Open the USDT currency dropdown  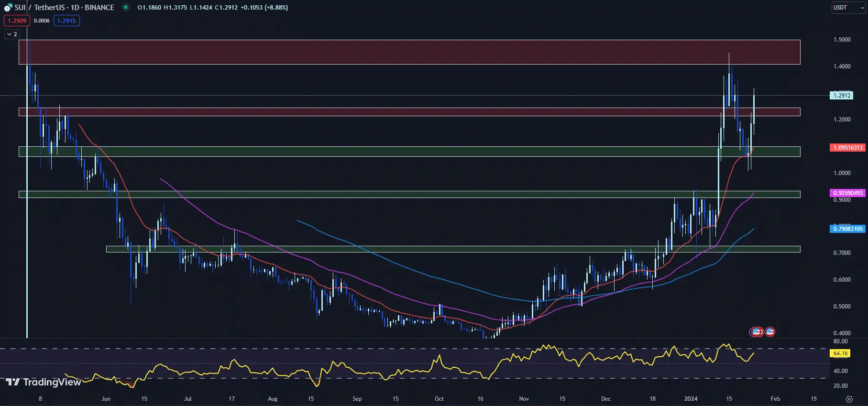(848, 8)
